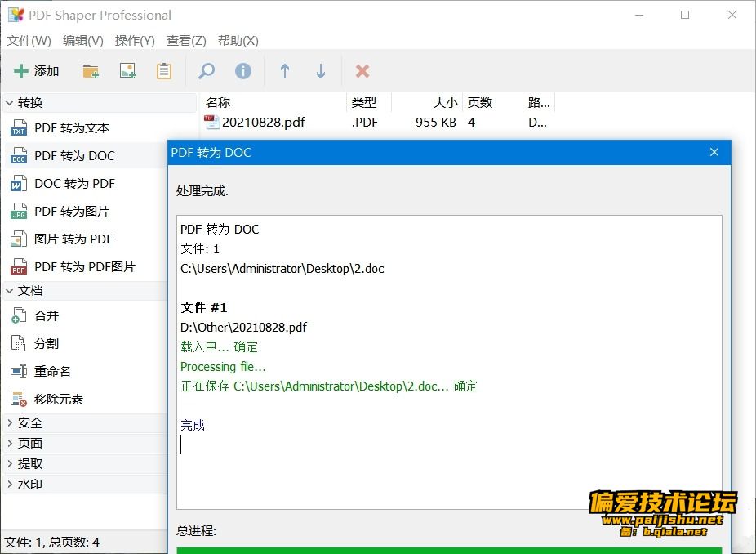Click the rename icon beside 重命名
Screen dimensions: 756x554
click(x=19, y=371)
